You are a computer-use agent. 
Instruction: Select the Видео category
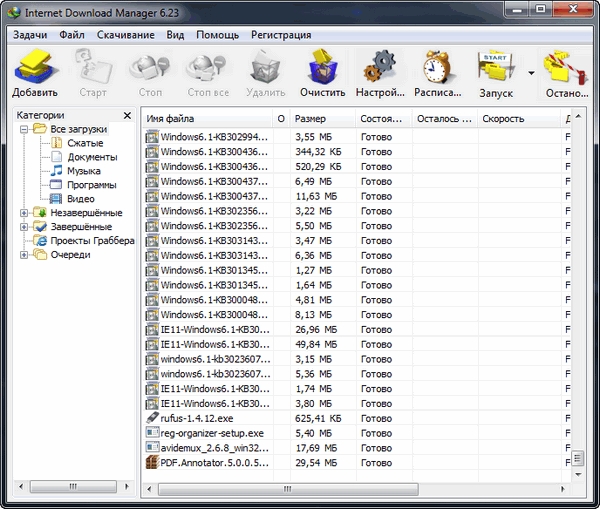coord(81,199)
